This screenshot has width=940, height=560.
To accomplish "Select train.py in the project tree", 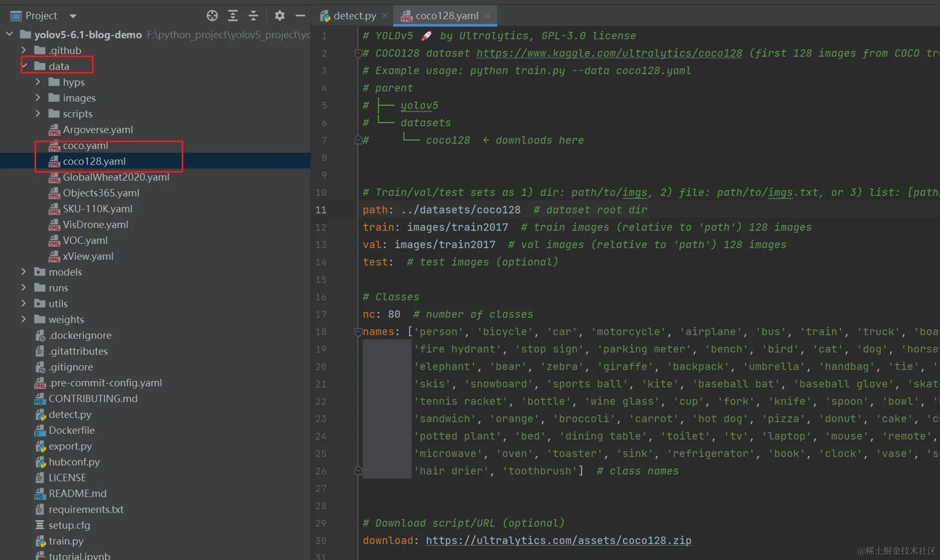I will click(x=66, y=541).
